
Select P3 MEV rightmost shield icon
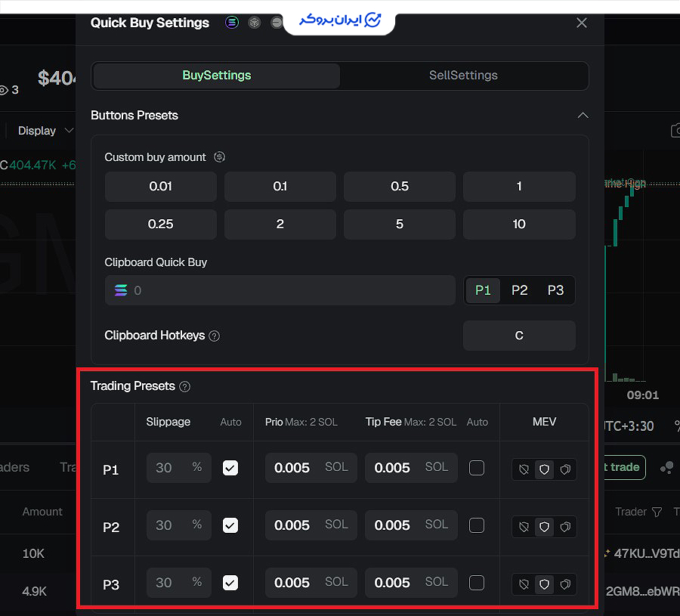point(565,584)
